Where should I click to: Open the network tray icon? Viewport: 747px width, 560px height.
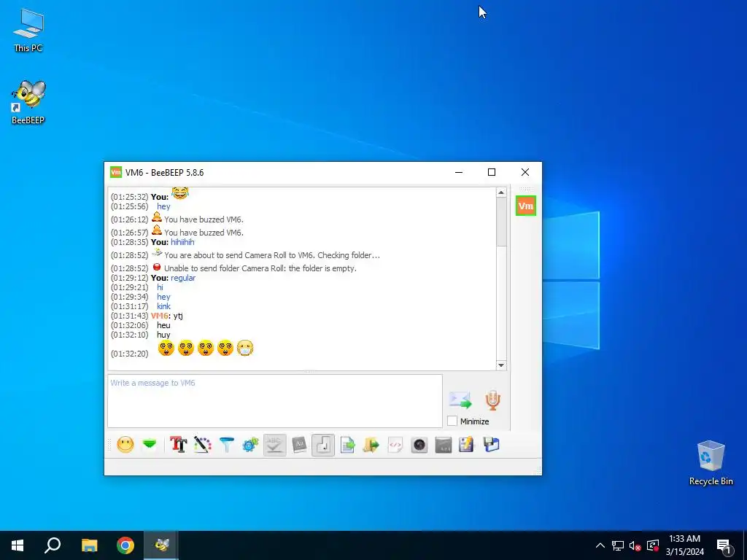pyautogui.click(x=618, y=545)
